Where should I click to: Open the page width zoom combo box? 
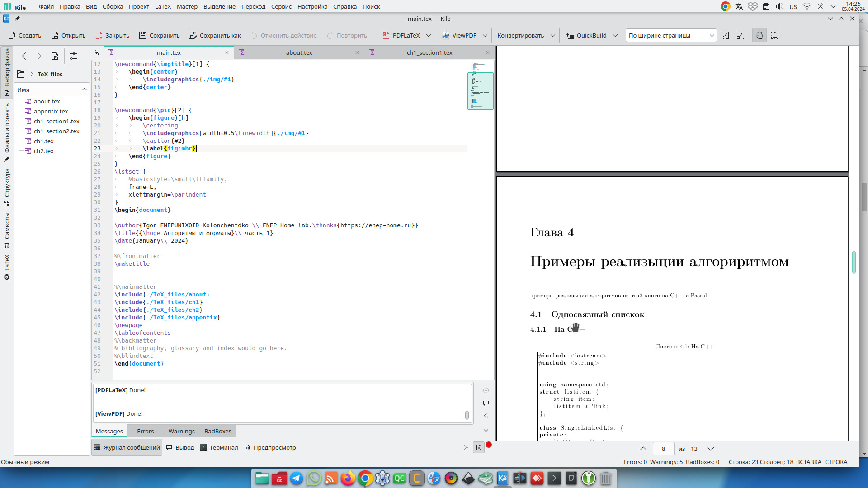pos(671,35)
